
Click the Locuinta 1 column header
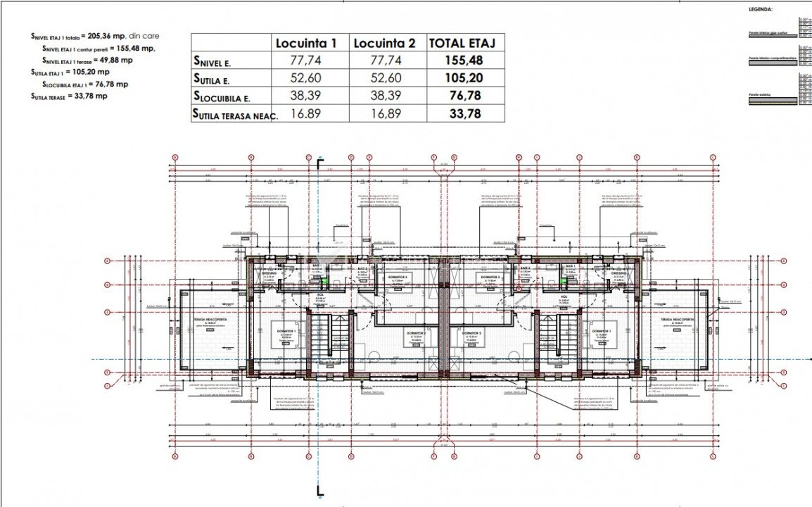[x=306, y=43]
